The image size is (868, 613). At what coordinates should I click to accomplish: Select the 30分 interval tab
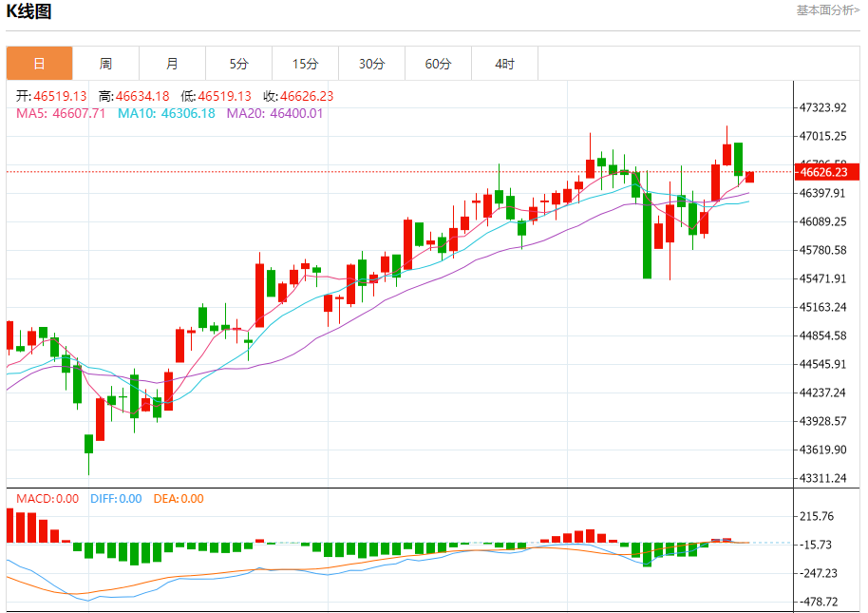[x=371, y=64]
